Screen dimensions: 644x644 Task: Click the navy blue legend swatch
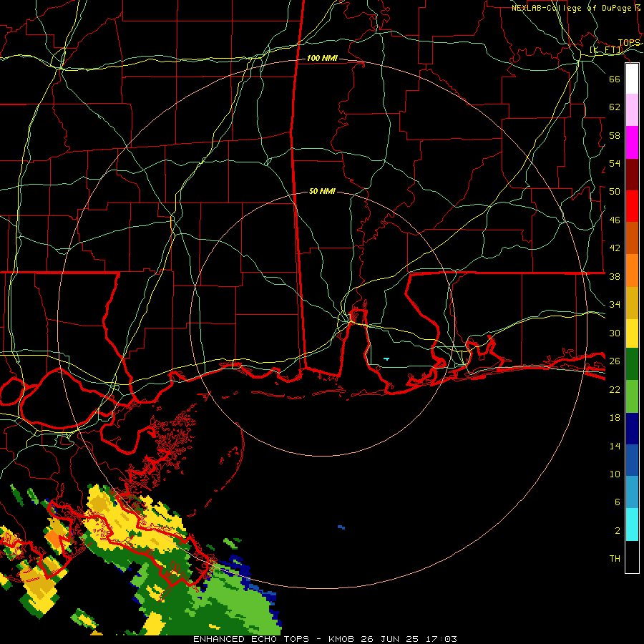[x=632, y=429]
